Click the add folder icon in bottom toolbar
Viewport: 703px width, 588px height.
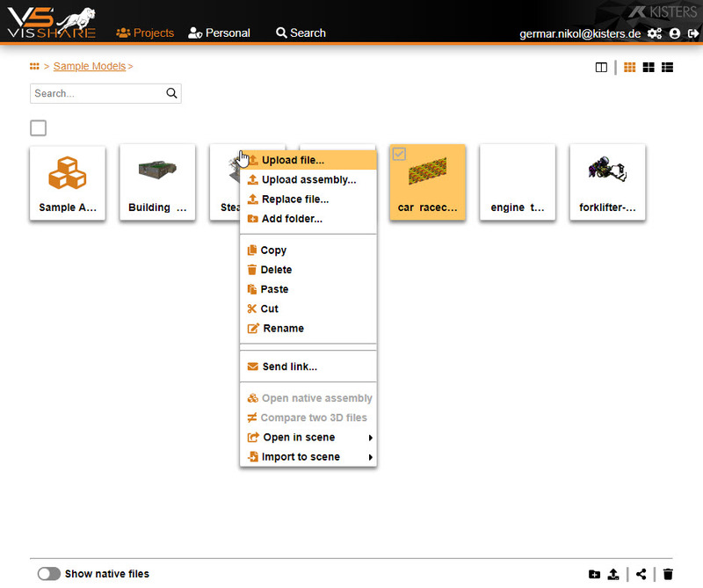point(595,574)
